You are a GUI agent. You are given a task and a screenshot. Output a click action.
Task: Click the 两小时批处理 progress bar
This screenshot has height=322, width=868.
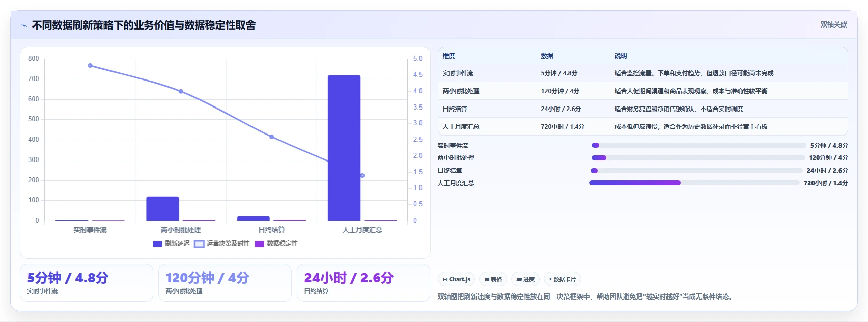[698, 158]
